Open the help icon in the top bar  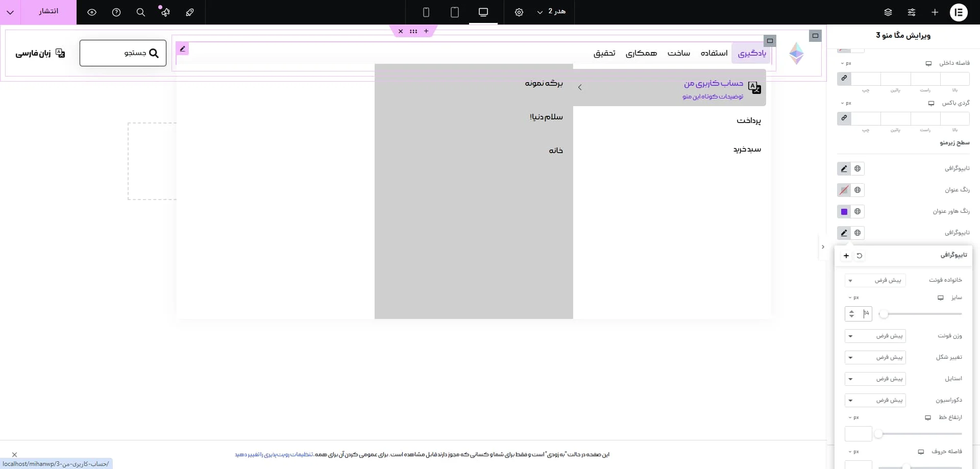[x=116, y=12]
